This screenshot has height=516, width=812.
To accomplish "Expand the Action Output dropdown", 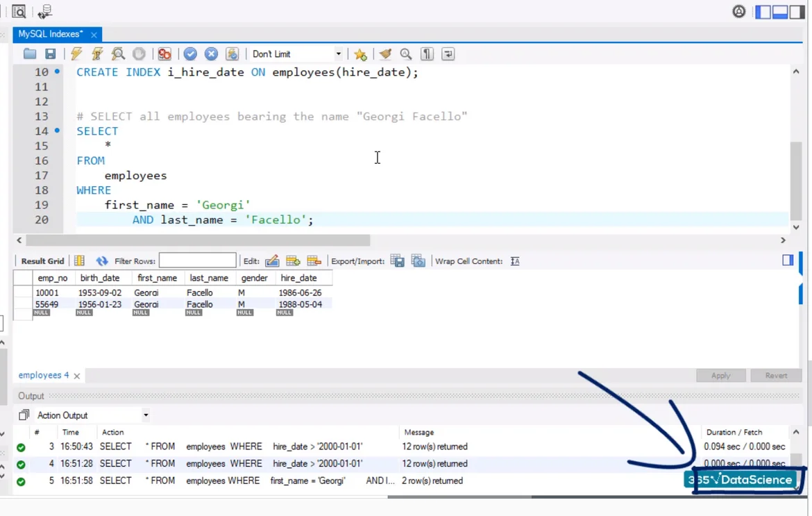I will [x=146, y=415].
